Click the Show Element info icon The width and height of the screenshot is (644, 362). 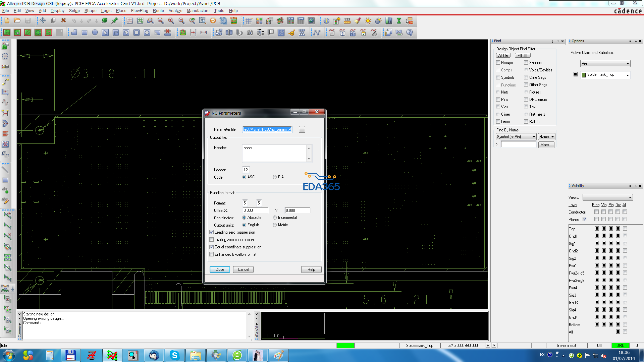326,21
